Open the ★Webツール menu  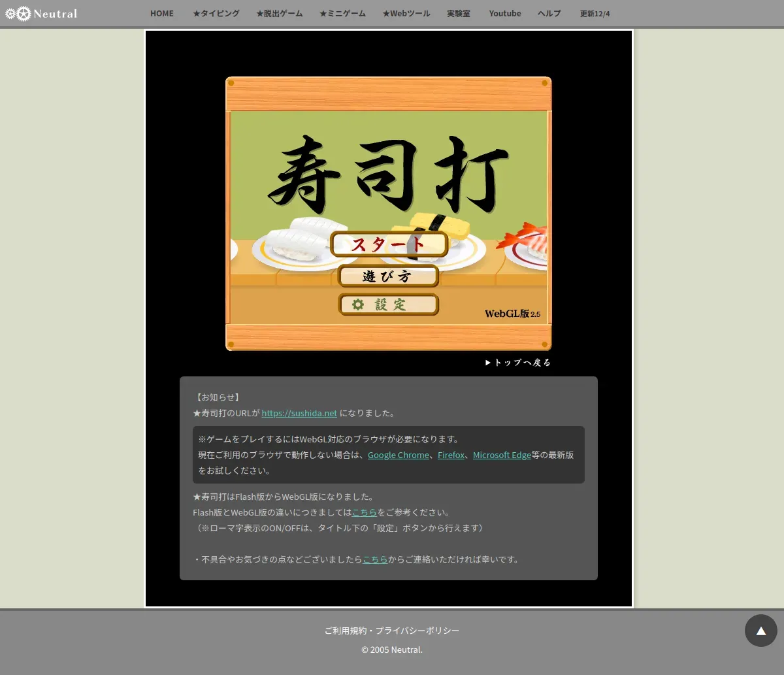coord(406,13)
